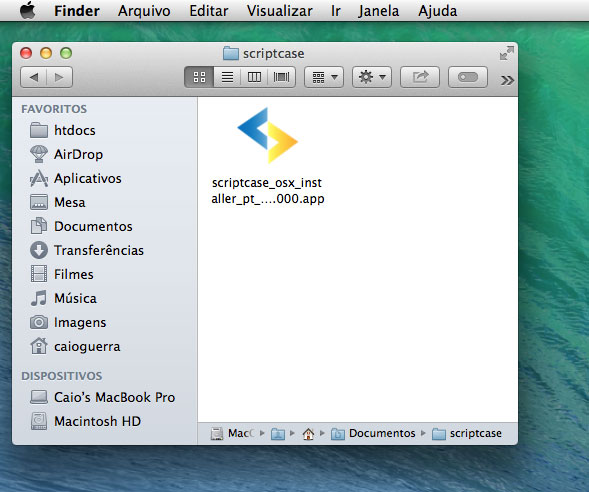Viewport: 589px width, 492px height.
Task: Enter full screen with the arrows icon
Action: pyautogui.click(x=506, y=53)
